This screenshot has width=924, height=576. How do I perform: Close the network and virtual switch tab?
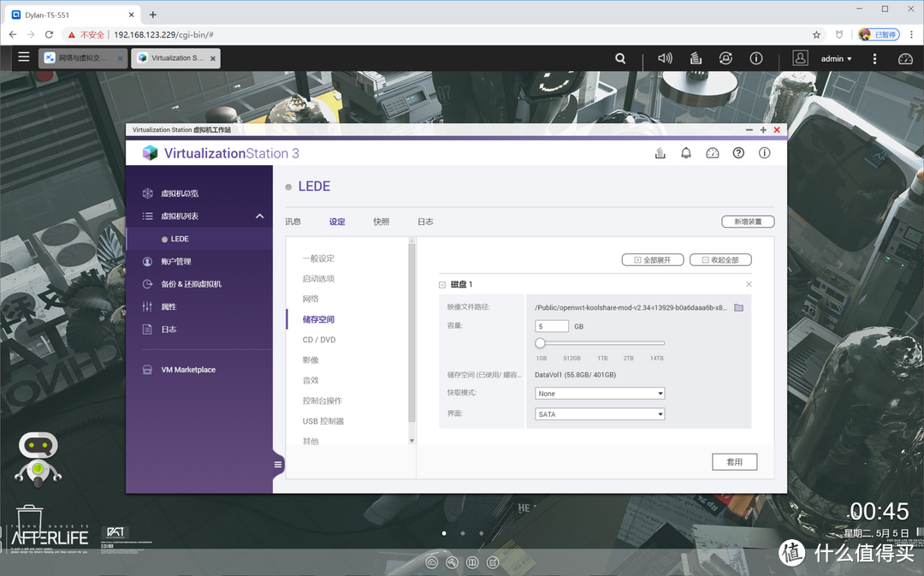[121, 58]
